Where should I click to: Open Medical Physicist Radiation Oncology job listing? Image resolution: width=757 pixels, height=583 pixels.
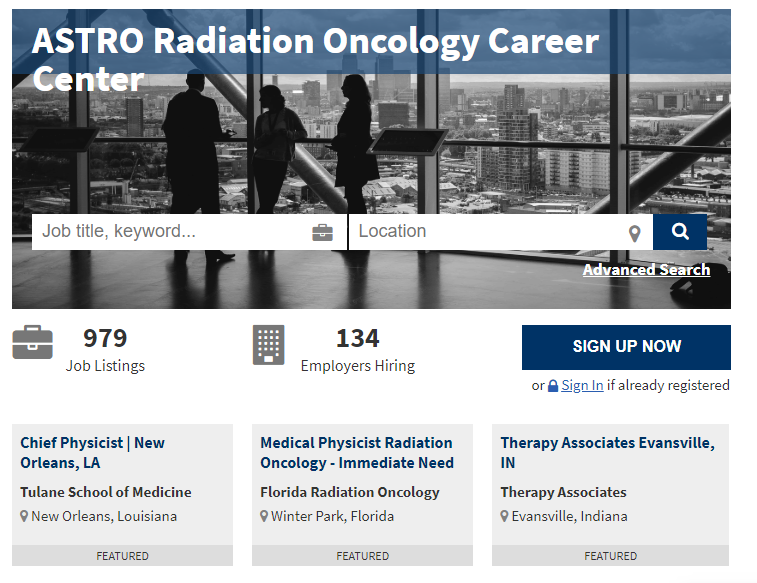[357, 453]
